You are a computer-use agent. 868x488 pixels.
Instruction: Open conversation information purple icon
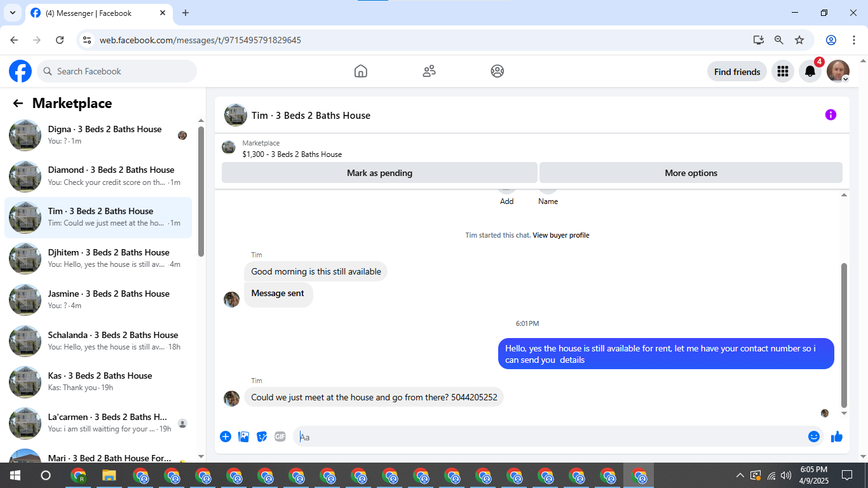tap(831, 115)
